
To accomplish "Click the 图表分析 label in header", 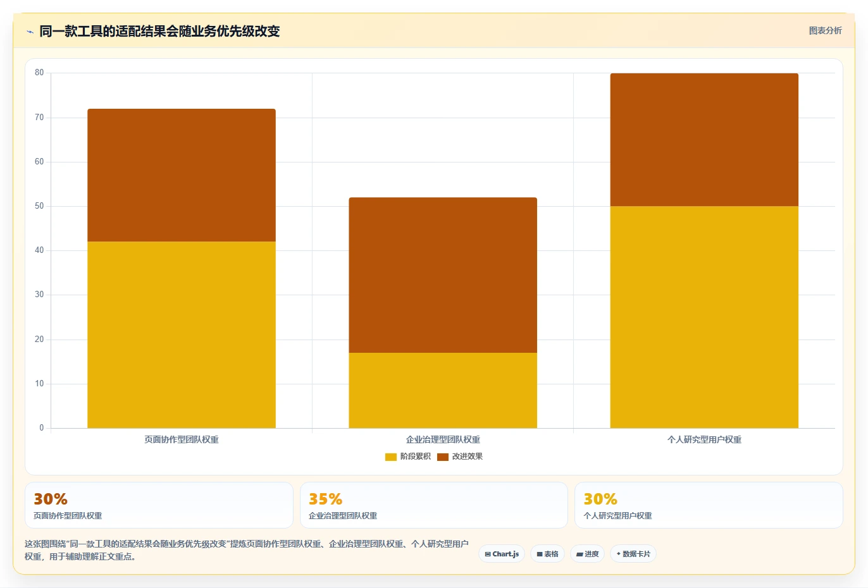I will click(x=825, y=30).
